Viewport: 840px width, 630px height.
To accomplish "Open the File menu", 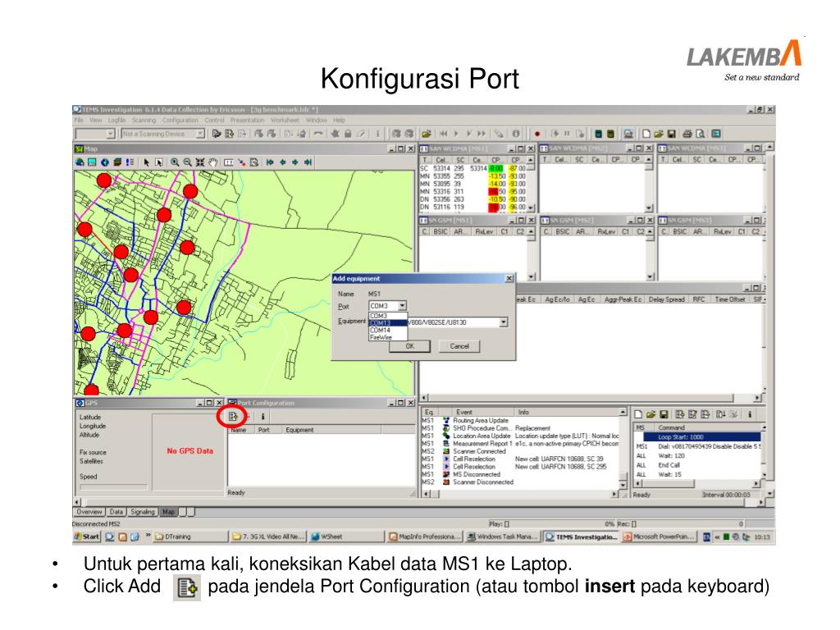I will (x=79, y=121).
